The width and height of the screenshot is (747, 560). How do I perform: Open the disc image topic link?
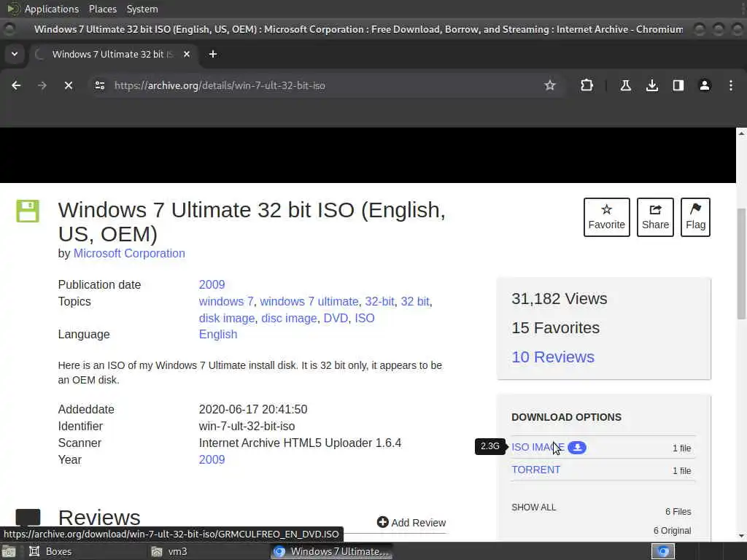click(289, 318)
